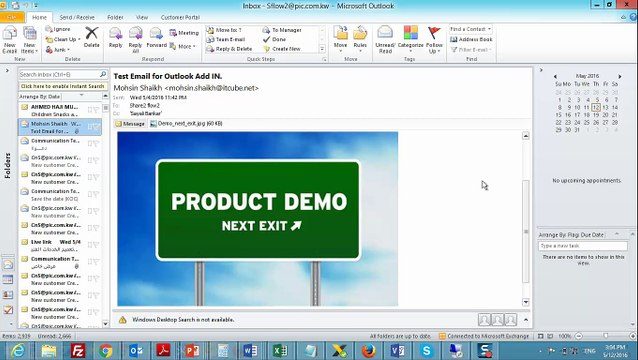Click in the Type a new task field

pyautogui.click(x=582, y=246)
